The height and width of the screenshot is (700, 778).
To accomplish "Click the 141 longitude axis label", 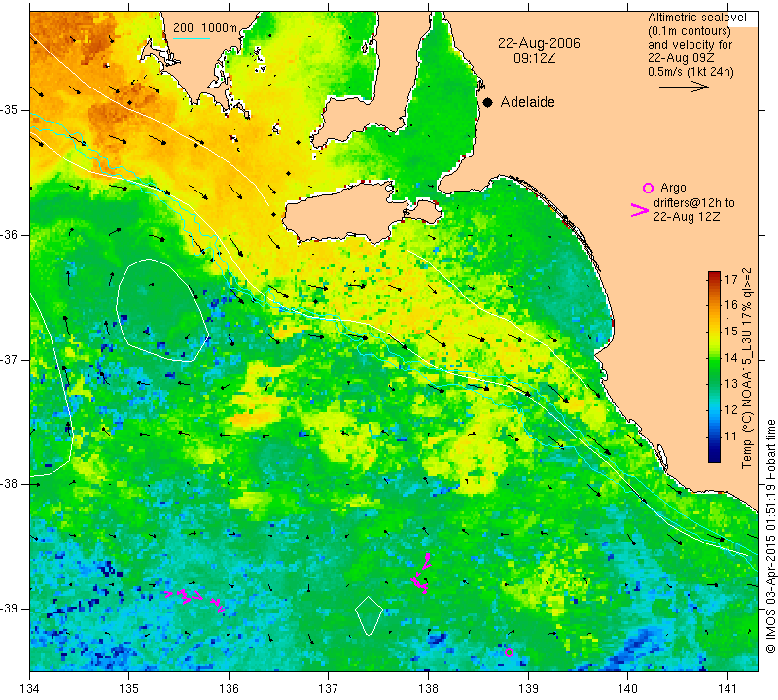I will 727,688.
